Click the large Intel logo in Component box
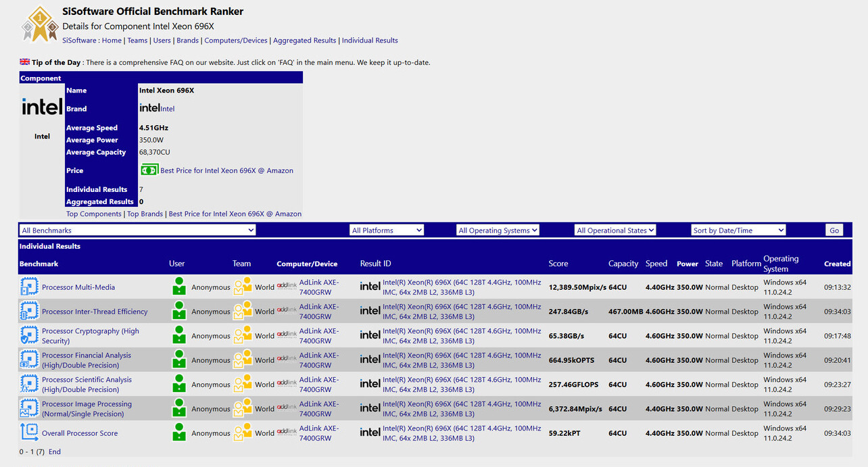 pos(42,107)
